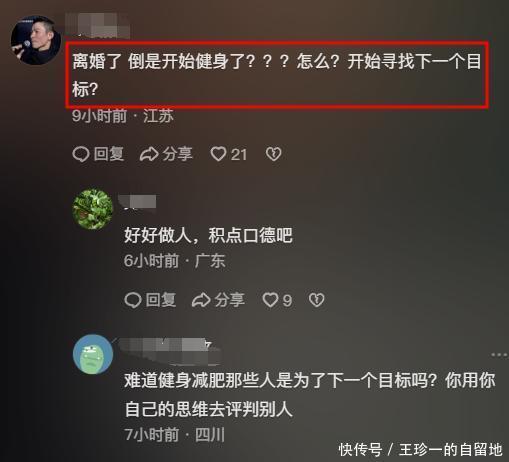Click the reply text 好好做人，积点口德吧
This screenshot has height=462, width=509.
(208, 235)
